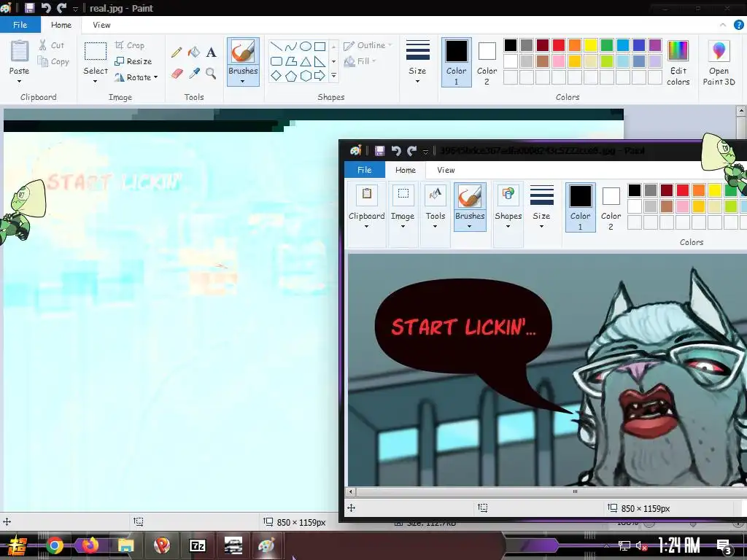Switch to Home tab in front window
Image resolution: width=747 pixels, height=560 pixels.
[x=406, y=170]
